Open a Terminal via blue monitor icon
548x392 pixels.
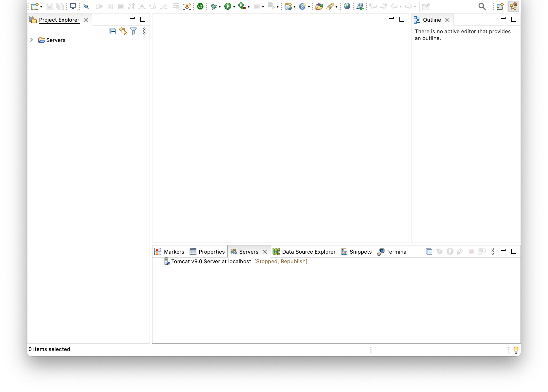pyautogui.click(x=73, y=6)
